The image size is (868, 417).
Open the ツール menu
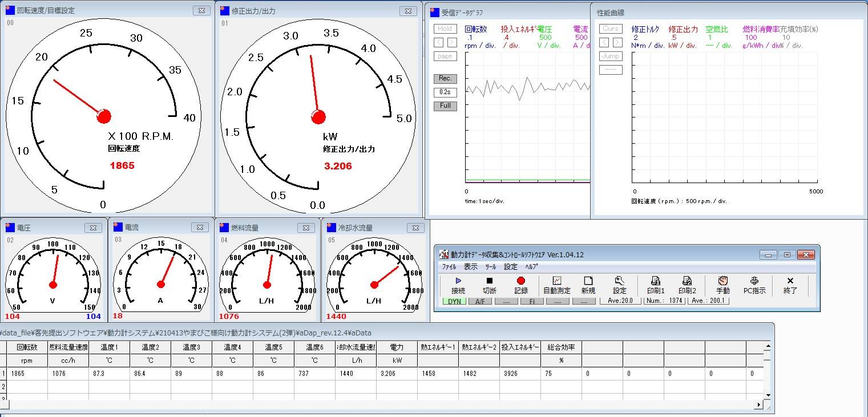pyautogui.click(x=490, y=266)
